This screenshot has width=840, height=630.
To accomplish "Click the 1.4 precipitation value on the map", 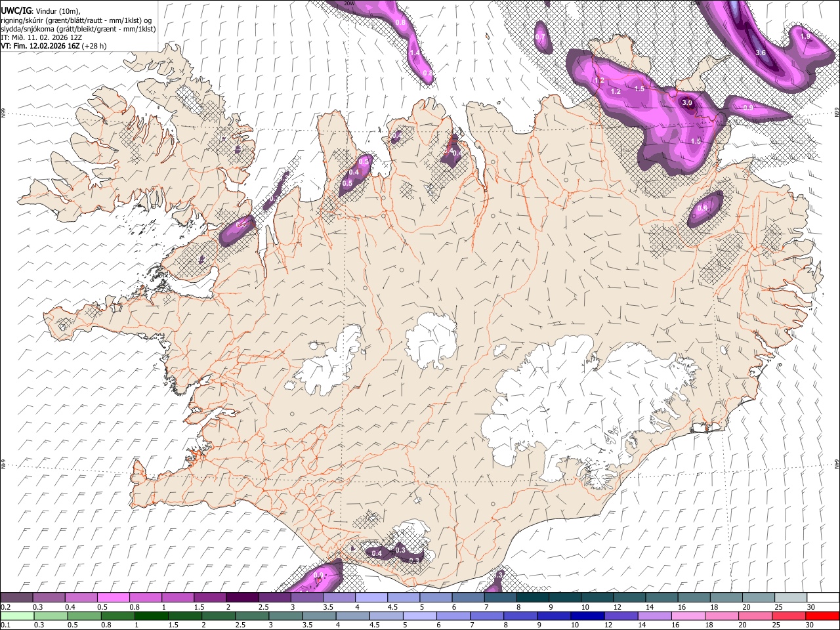I will pyautogui.click(x=414, y=53).
